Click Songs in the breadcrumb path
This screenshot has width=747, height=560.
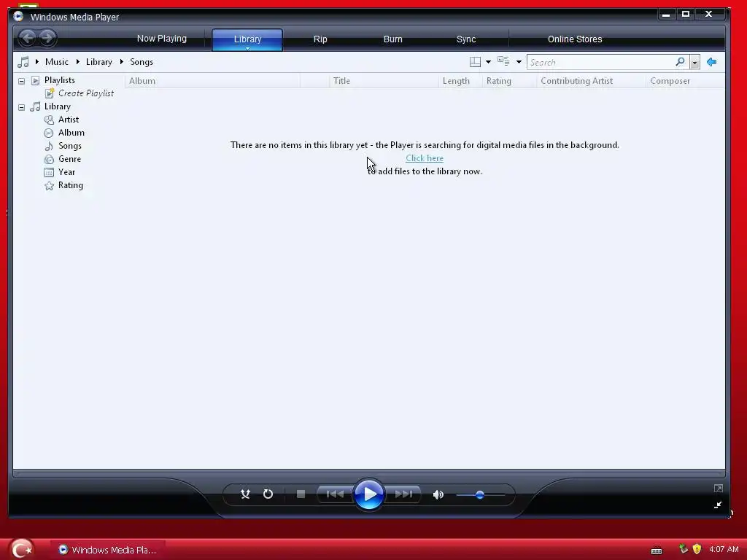(x=142, y=62)
